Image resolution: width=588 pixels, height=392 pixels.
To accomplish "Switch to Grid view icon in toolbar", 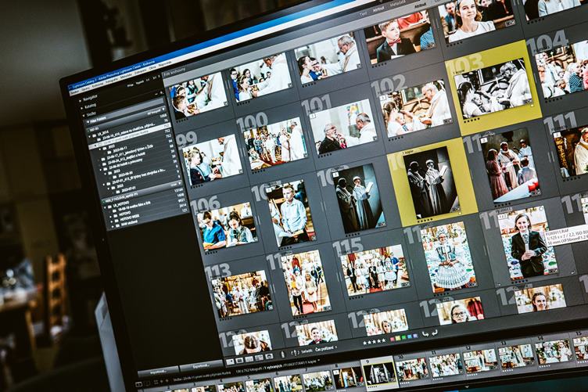I will pos(230,362).
